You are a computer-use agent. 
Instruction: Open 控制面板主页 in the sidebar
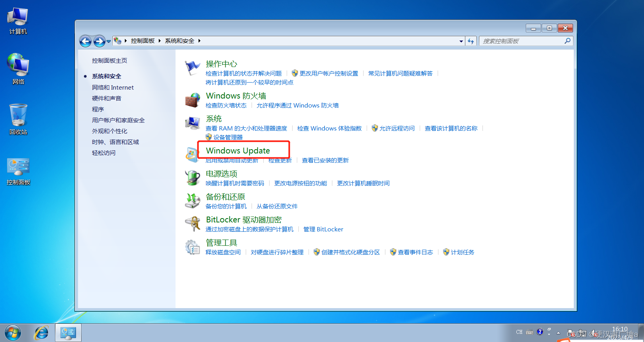pyautogui.click(x=110, y=60)
